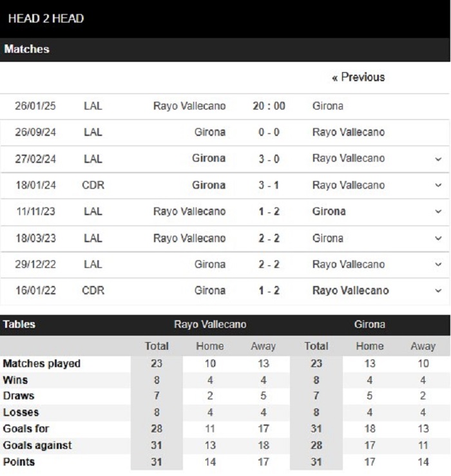
Task: Click the 3 - 1 score on 18/01/24
Action: pyautogui.click(x=269, y=185)
